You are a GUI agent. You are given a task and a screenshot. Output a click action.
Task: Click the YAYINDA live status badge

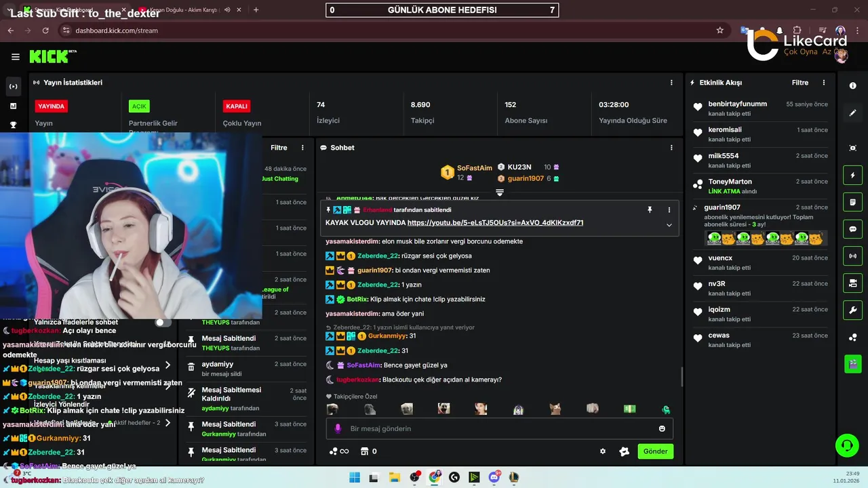[51, 106]
